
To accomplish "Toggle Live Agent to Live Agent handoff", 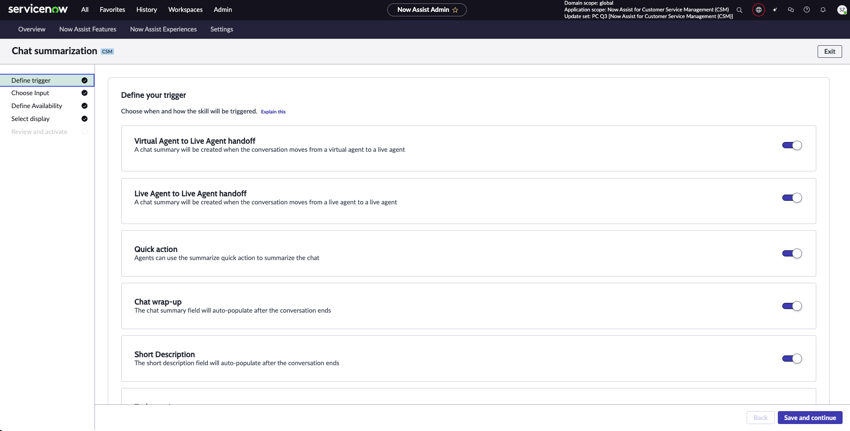I will coord(791,198).
